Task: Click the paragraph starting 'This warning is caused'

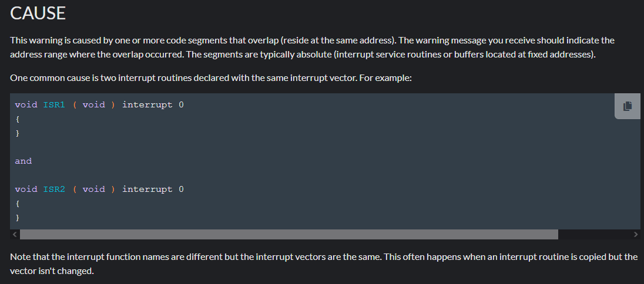Action: click(x=311, y=47)
